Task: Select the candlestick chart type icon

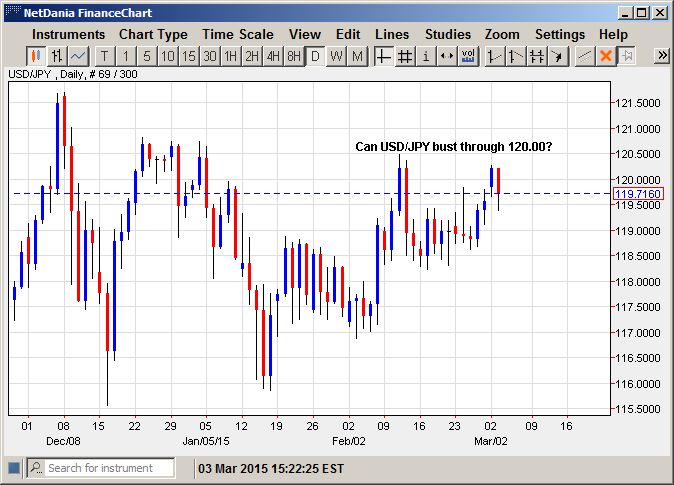Action: 36,56
